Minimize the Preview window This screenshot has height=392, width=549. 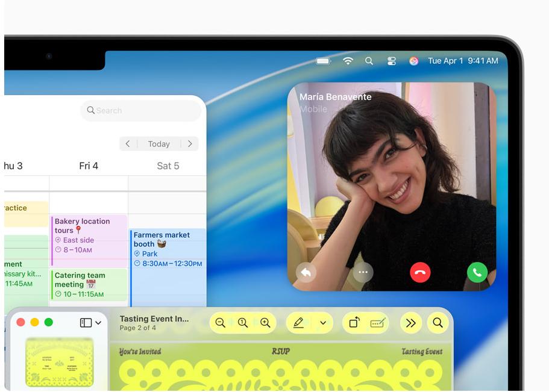click(x=35, y=322)
